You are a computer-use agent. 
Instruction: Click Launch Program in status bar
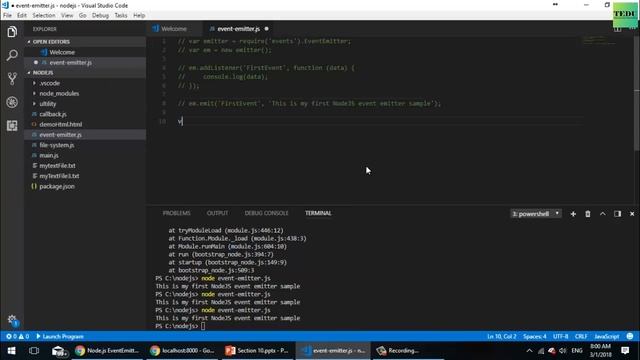pyautogui.click(x=60, y=336)
